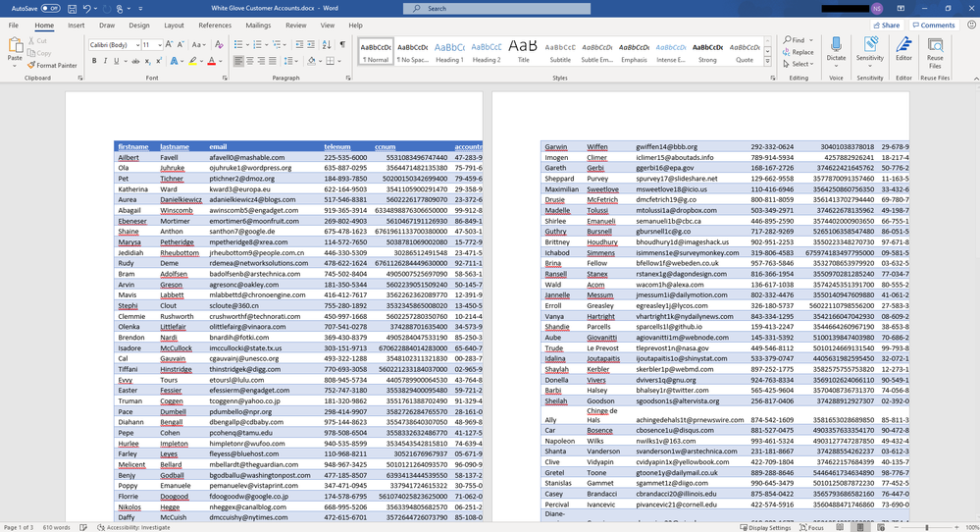Open the References tab
980x532 pixels.
[x=215, y=26]
